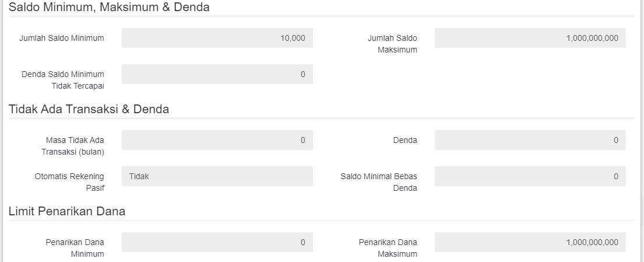The height and width of the screenshot is (262, 644).
Task: Select the Jumlah Saldo Maksimum input
Action: (530, 38)
